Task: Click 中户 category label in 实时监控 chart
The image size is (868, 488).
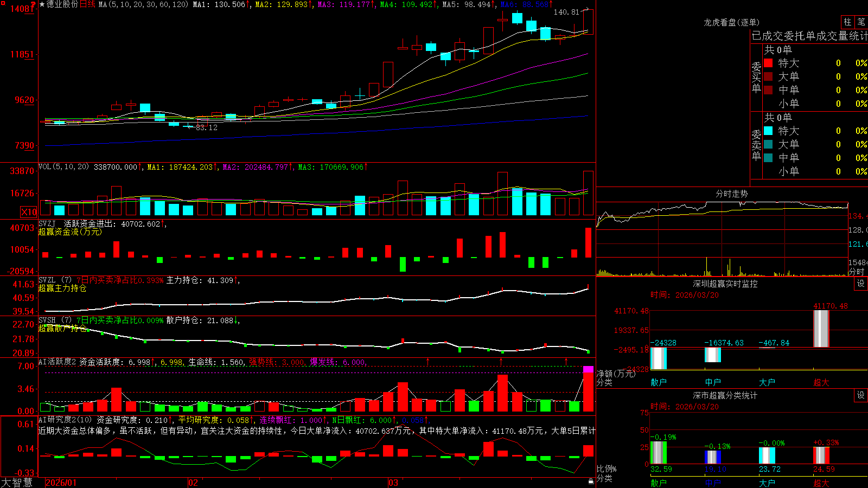Action: click(x=713, y=382)
